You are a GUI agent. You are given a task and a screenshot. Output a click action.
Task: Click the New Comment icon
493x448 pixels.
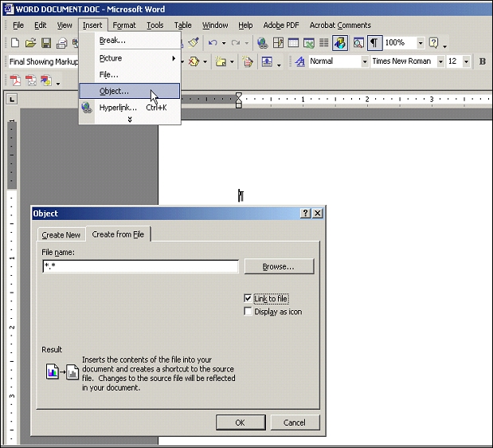[x=221, y=61]
